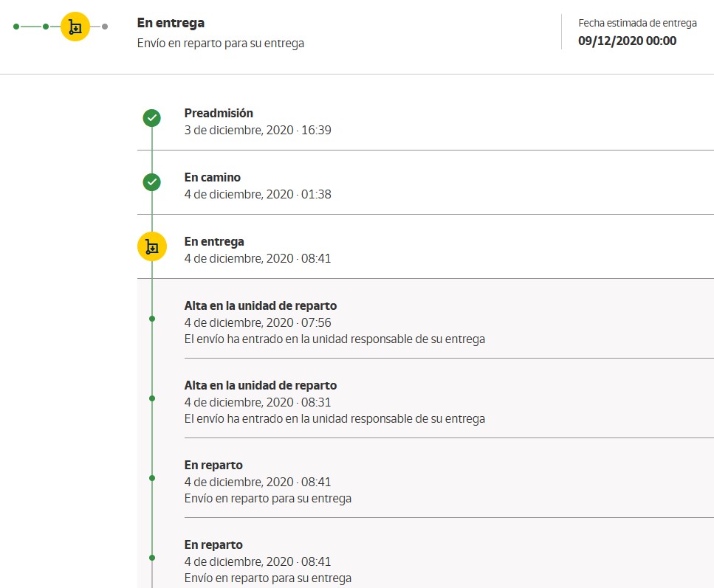Click timeline dot for first En reparto entry
714x588 pixels.
pyautogui.click(x=152, y=478)
